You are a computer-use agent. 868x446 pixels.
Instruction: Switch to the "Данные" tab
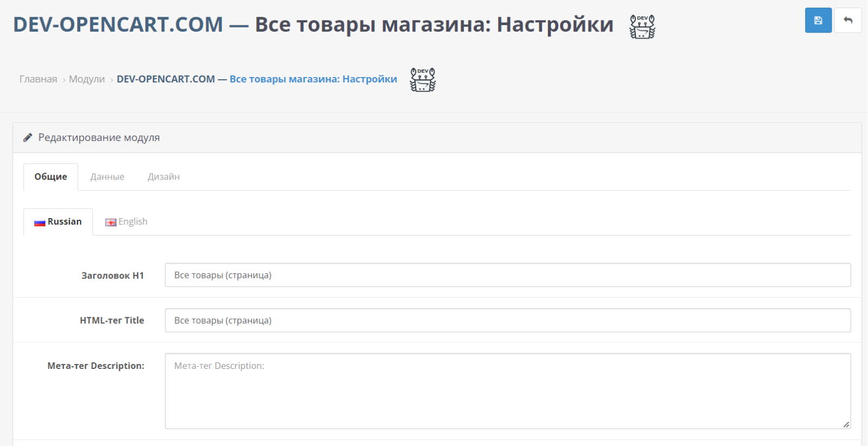[107, 177]
